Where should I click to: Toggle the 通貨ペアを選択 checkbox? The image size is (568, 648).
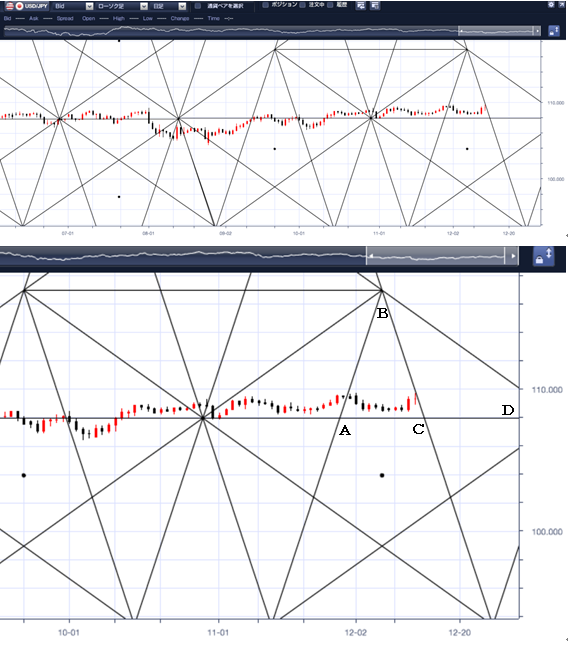pyautogui.click(x=198, y=6)
